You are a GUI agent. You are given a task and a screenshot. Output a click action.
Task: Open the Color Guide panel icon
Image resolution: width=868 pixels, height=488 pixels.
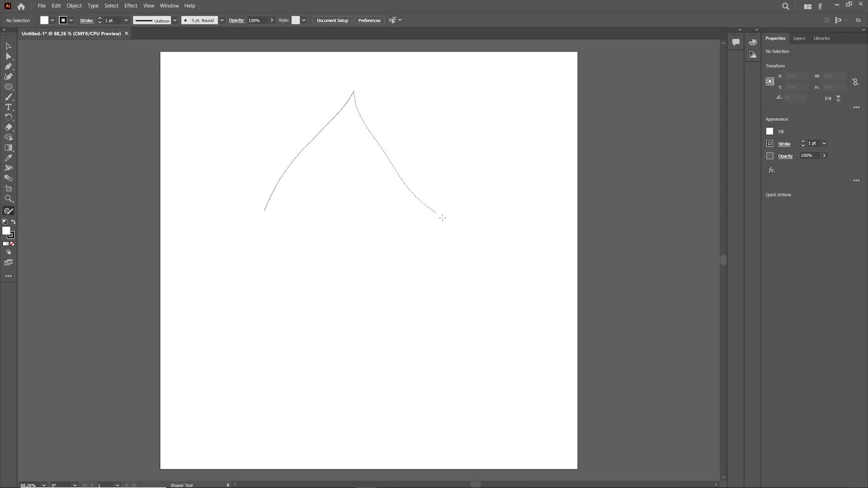click(x=753, y=55)
